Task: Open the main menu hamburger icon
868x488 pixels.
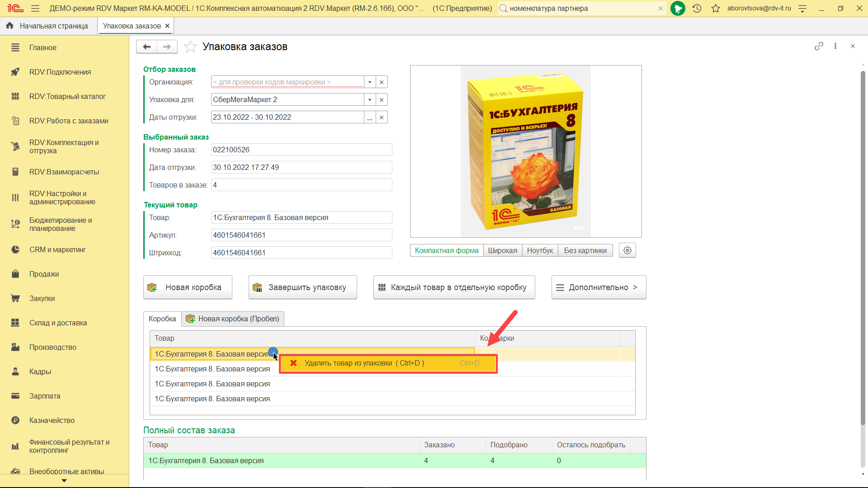Action: [35, 8]
